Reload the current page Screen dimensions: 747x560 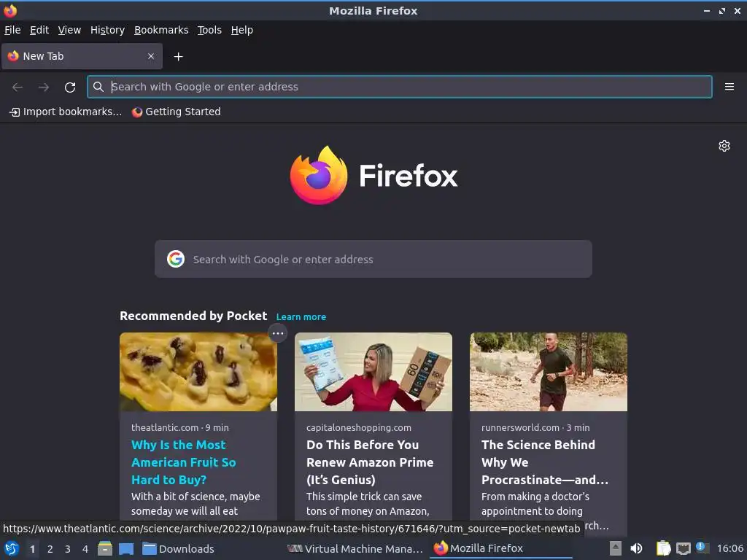click(70, 87)
